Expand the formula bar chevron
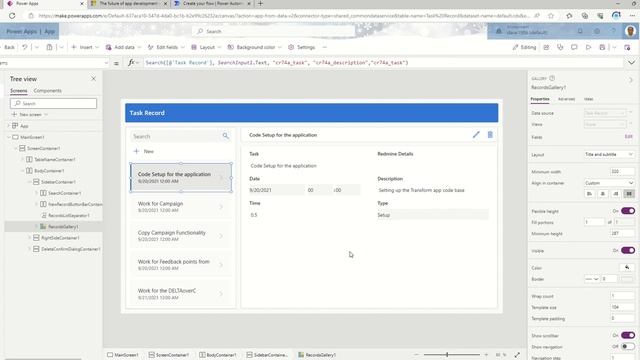The width and height of the screenshot is (640, 360). tap(631, 63)
